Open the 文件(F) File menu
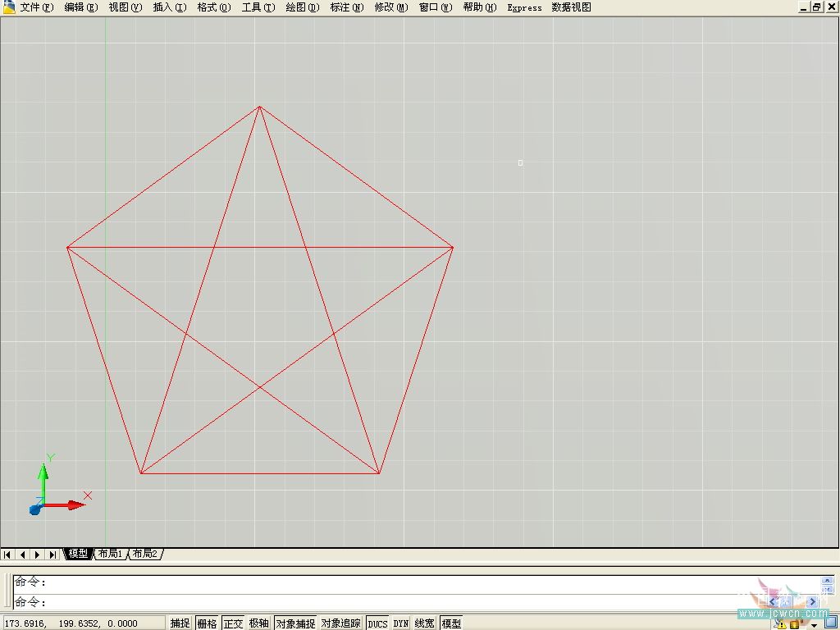 coord(36,7)
